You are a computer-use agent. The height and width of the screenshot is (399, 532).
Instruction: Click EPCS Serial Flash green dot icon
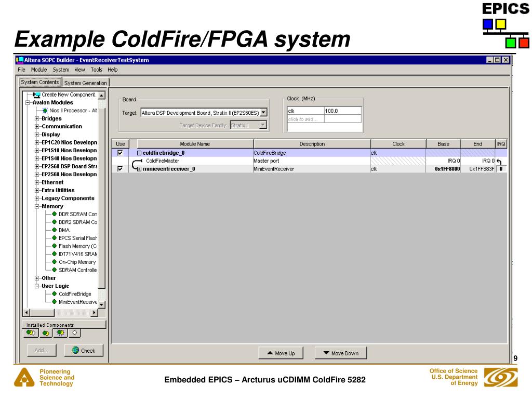click(54, 238)
